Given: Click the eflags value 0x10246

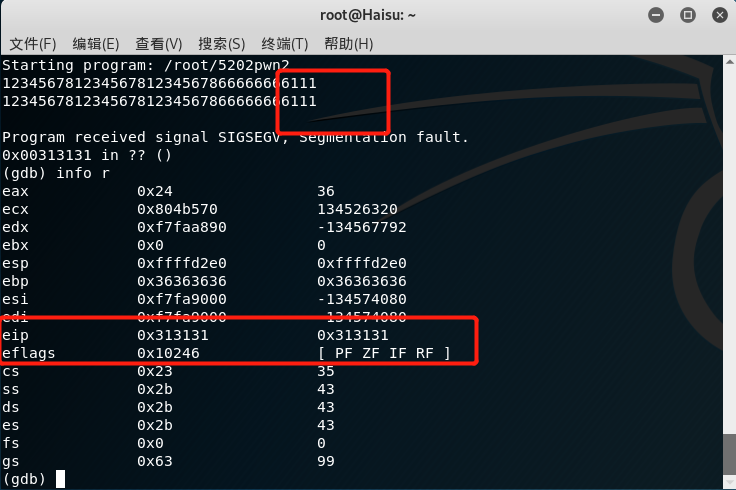Looking at the screenshot, I should (168, 353).
